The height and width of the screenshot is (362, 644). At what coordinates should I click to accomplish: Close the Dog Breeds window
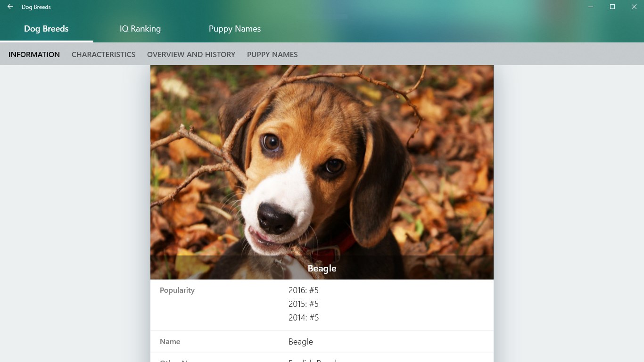pos(634,7)
